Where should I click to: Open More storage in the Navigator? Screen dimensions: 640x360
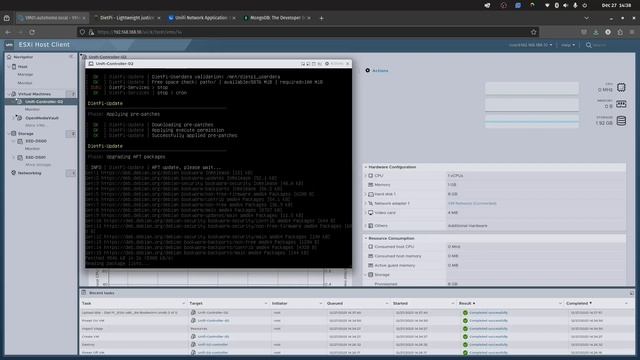[38, 165]
